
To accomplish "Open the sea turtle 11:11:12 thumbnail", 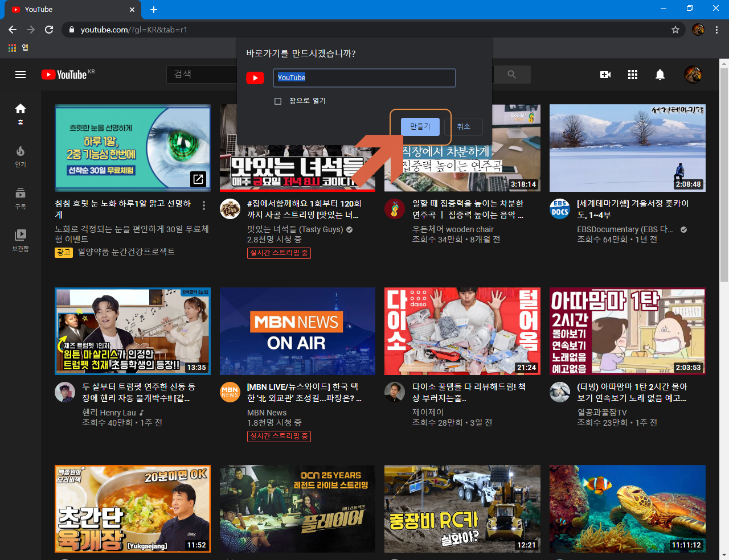I will coord(628,509).
